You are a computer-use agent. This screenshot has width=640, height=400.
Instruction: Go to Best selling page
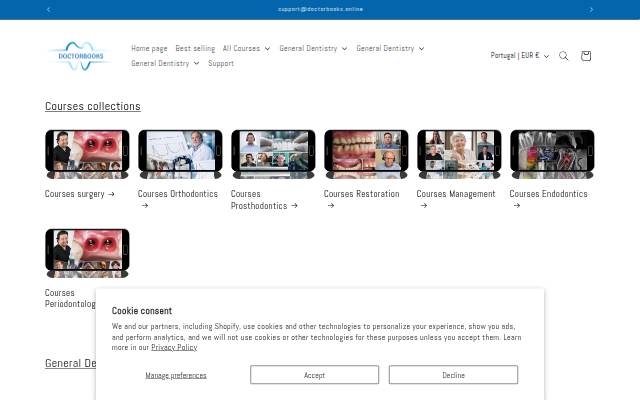pos(195,48)
